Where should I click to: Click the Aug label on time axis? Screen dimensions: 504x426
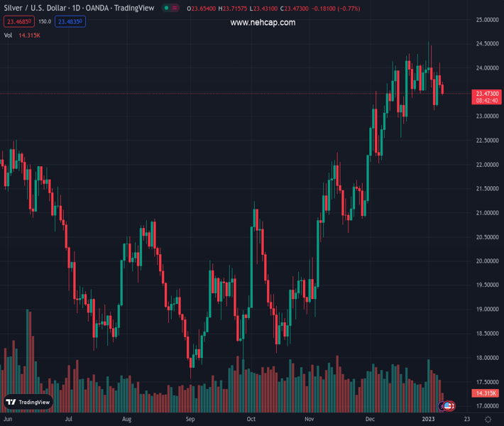(126, 419)
